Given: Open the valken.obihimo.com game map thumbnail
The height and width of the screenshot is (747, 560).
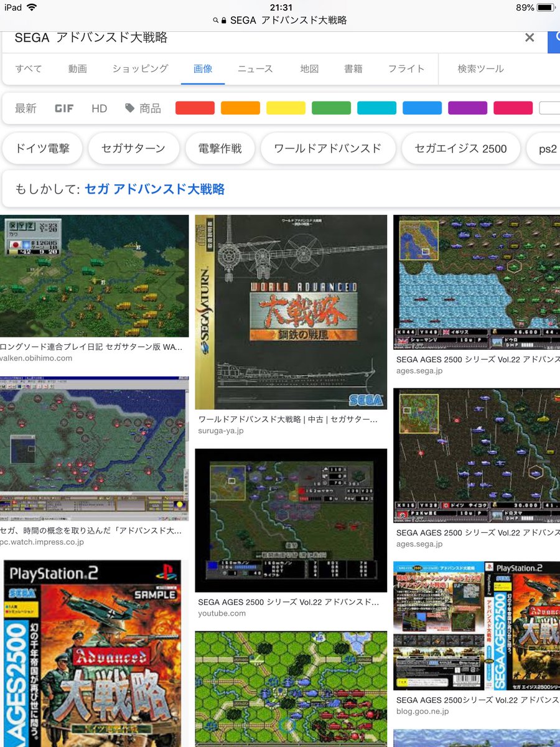Looking at the screenshot, I should pyautogui.click(x=94, y=276).
